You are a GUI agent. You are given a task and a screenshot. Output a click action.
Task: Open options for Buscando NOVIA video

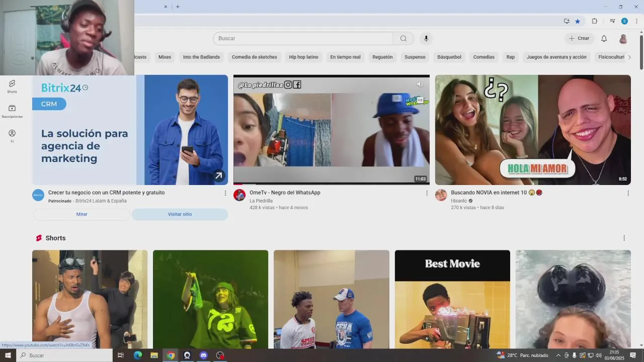628,193
